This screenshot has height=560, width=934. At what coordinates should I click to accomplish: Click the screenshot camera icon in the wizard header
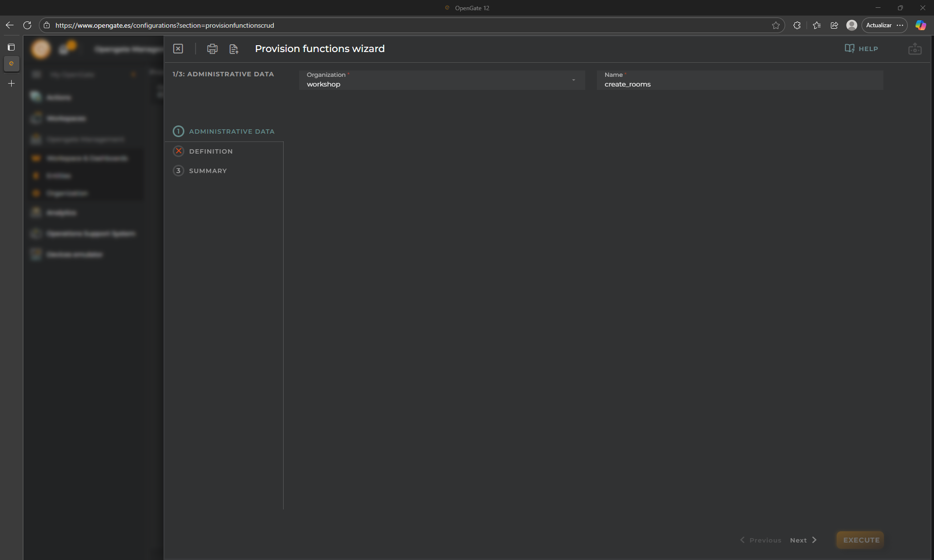(915, 49)
